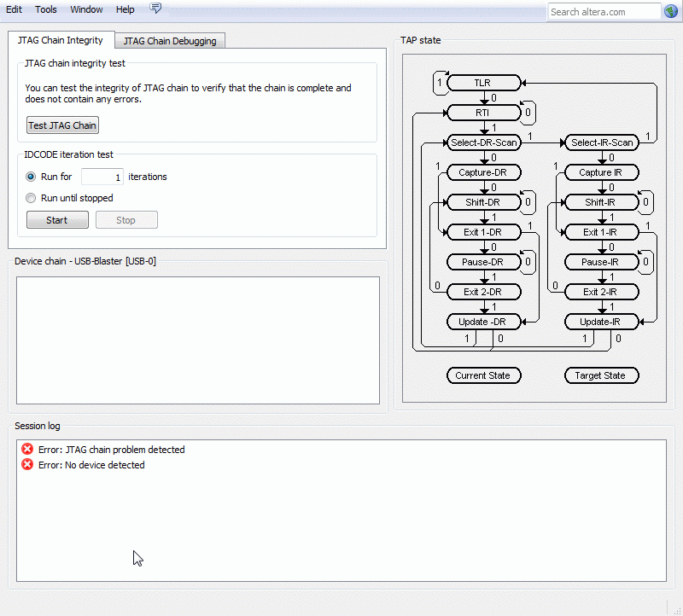Click the Search altera.com box

pyautogui.click(x=604, y=12)
